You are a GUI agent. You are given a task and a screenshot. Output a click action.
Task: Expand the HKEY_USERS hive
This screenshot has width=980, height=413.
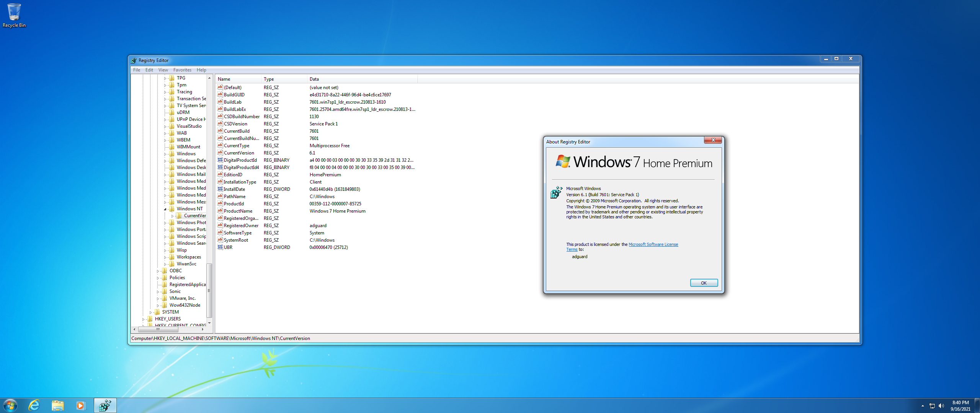(143, 319)
